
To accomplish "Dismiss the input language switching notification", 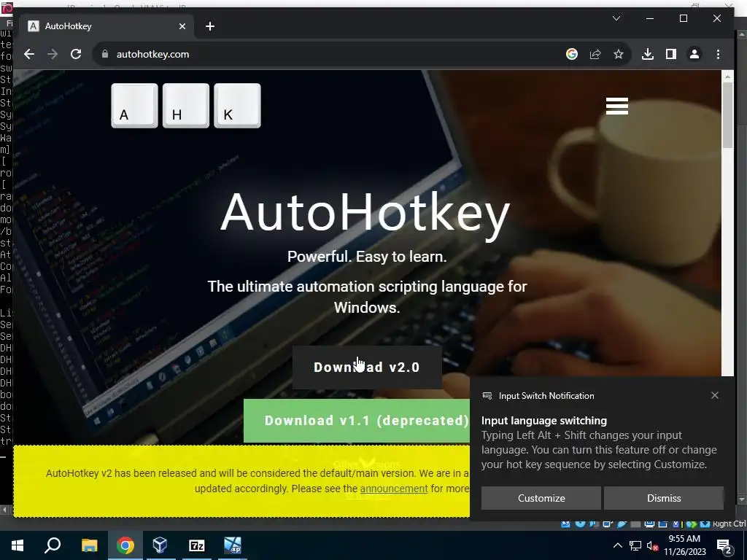I will tap(664, 498).
